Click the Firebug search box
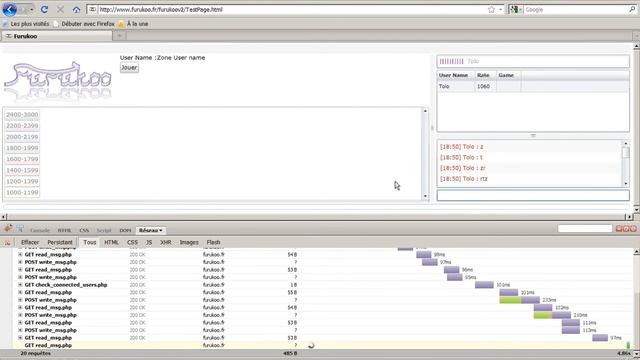 (x=585, y=229)
